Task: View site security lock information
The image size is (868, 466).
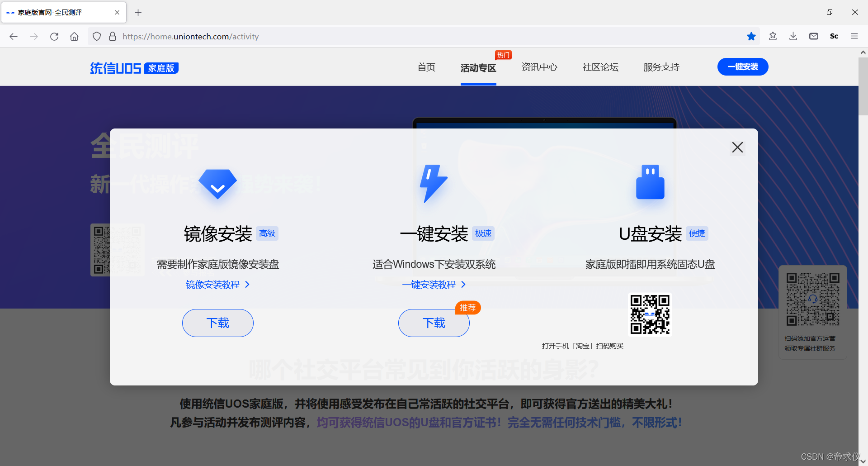Action: (x=113, y=37)
